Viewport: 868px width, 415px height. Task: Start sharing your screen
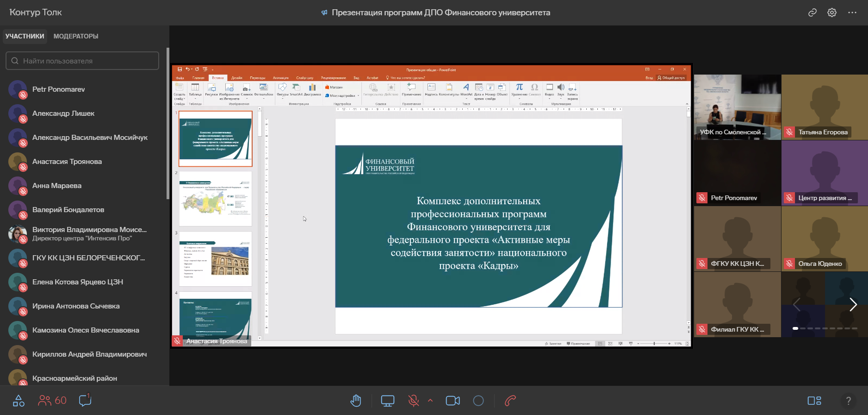[388, 401]
